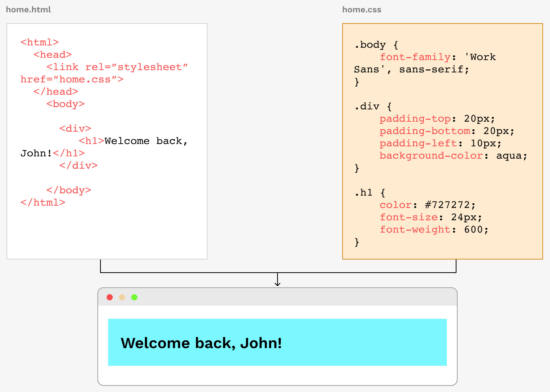Click the #727272 hex color value
Viewport: 550px width, 392px height.
tap(448, 204)
